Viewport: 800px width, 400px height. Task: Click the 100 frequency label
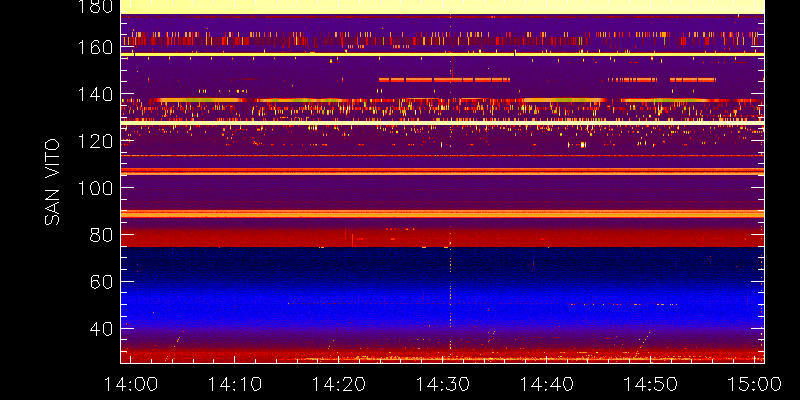point(93,188)
